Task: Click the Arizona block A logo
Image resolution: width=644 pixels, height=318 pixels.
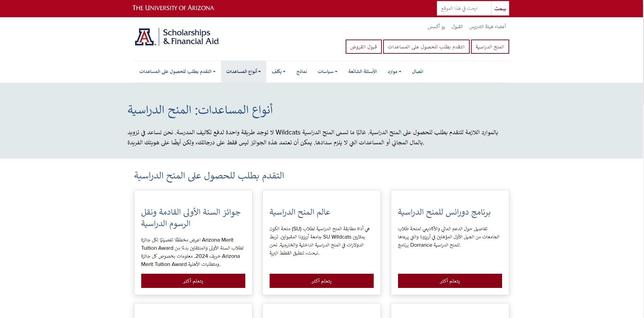Action: tap(145, 37)
